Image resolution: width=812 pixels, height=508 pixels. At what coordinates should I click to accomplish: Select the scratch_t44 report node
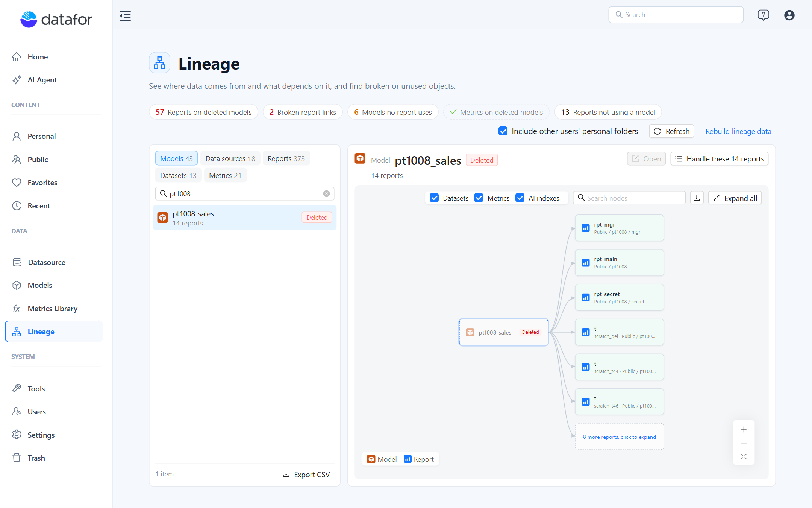[x=619, y=367]
